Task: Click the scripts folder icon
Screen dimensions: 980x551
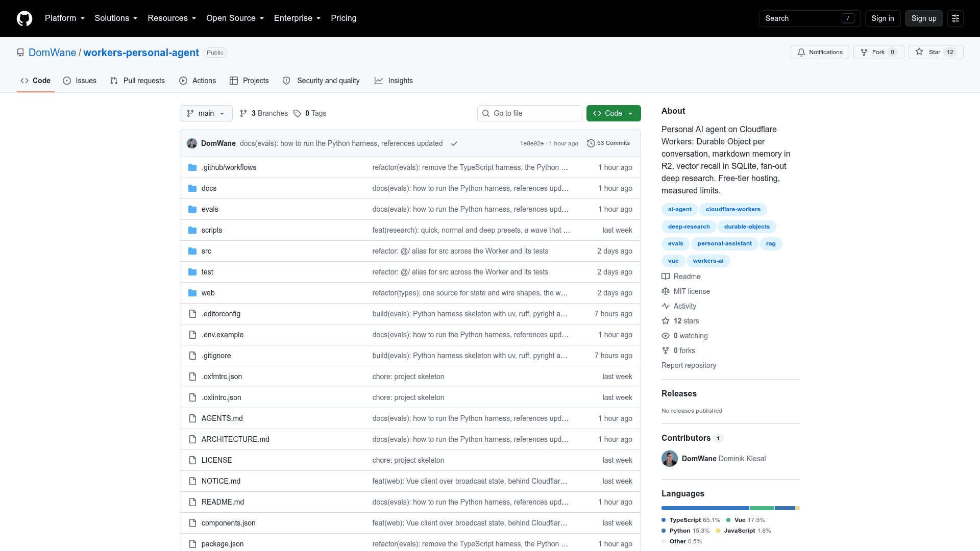Action: tap(192, 230)
